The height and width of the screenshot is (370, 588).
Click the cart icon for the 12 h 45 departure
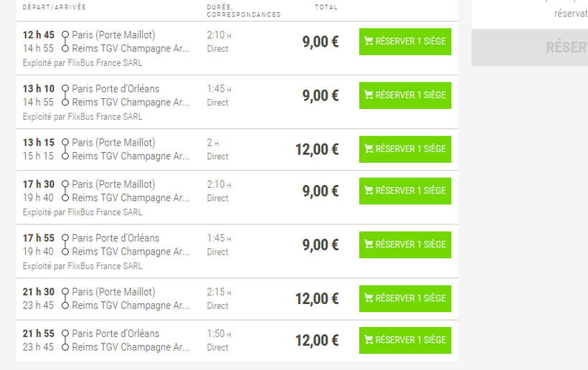[369, 42]
